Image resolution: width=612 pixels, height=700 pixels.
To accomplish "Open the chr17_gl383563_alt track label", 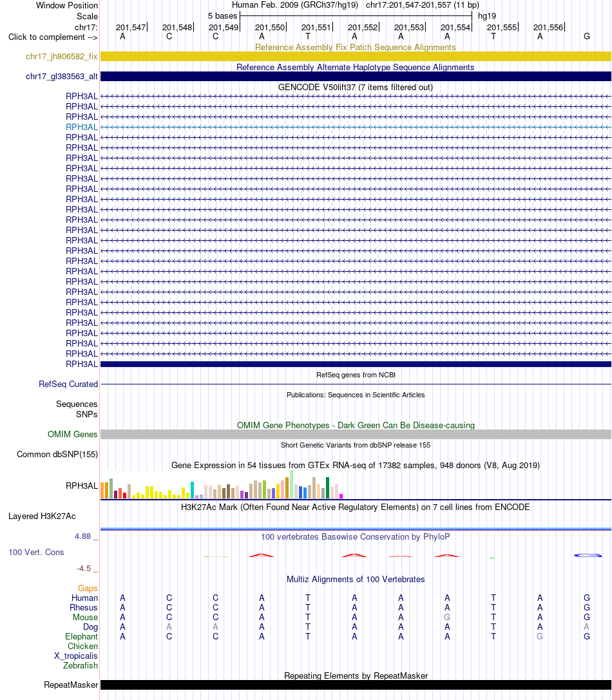I will coord(62,77).
